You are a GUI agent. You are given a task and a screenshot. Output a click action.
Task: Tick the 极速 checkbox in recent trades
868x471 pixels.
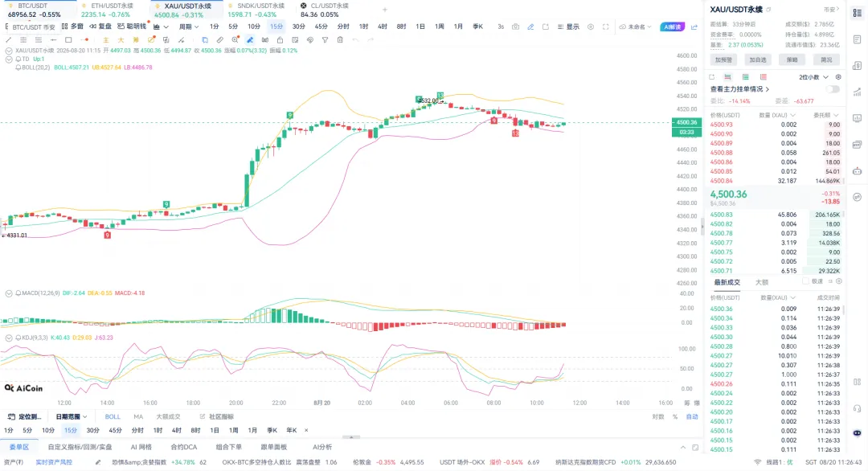(806, 281)
